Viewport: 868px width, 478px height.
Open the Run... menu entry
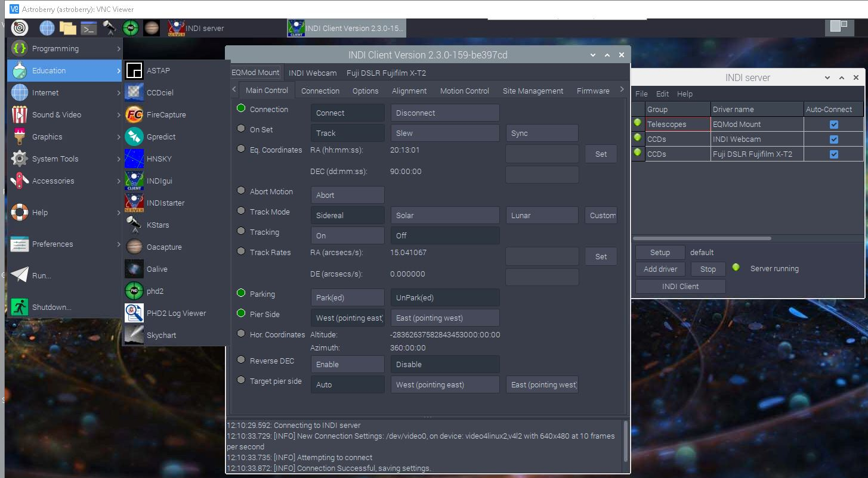pyautogui.click(x=65, y=275)
